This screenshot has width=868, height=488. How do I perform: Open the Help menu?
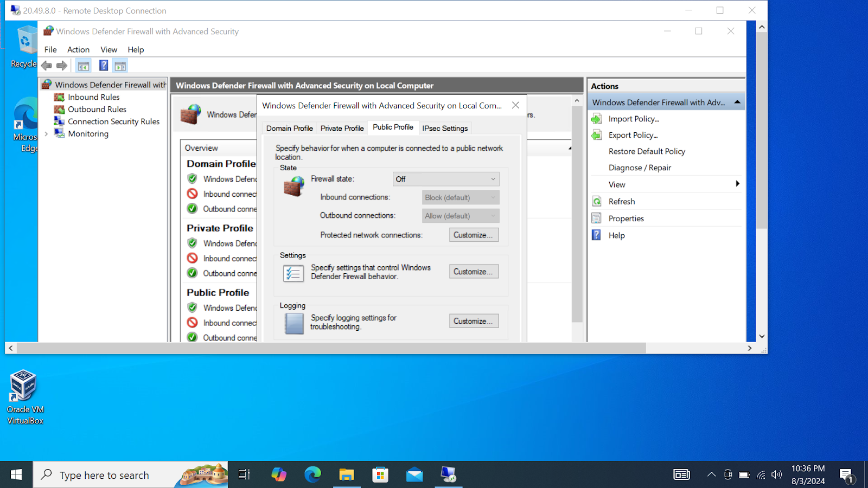pos(136,49)
